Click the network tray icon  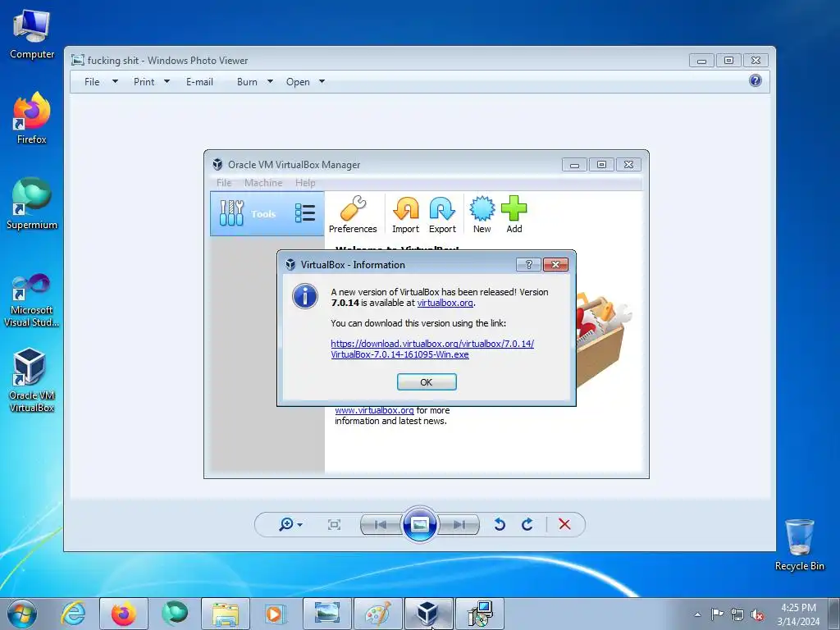[737, 614]
